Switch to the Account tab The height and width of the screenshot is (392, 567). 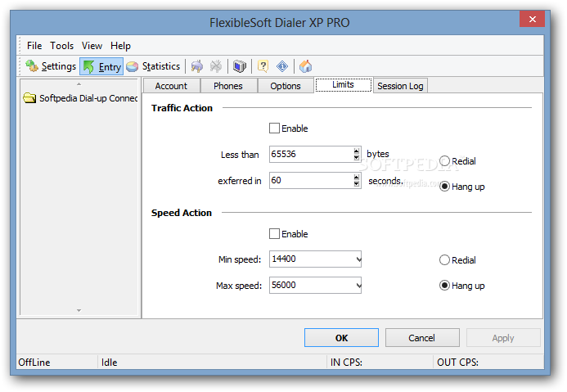(x=171, y=86)
